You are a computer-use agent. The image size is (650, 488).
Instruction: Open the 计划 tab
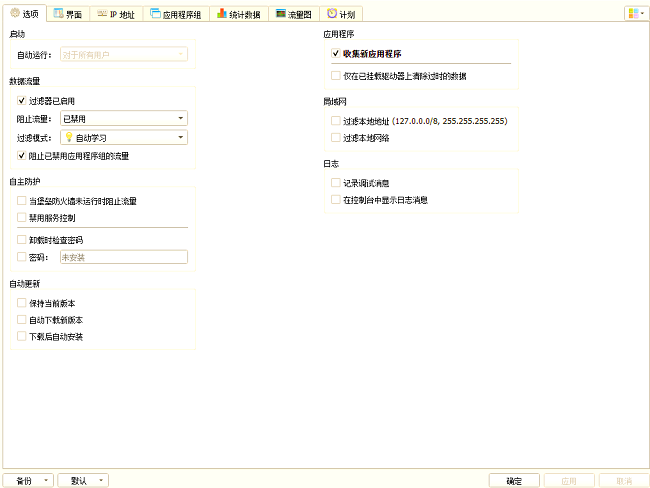click(341, 14)
